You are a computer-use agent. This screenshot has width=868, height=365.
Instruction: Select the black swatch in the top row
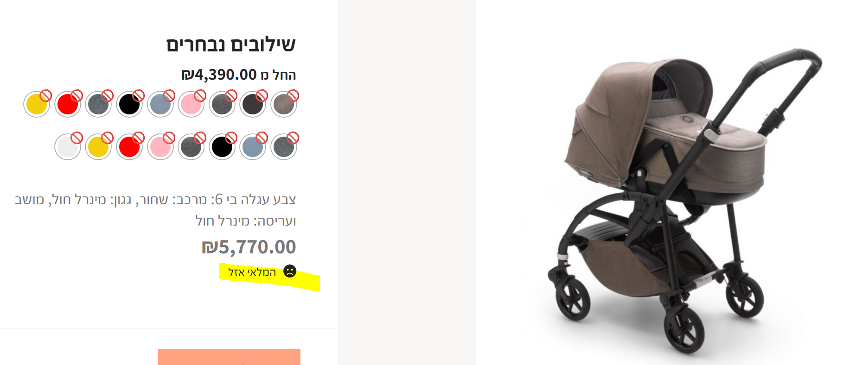[x=129, y=104]
